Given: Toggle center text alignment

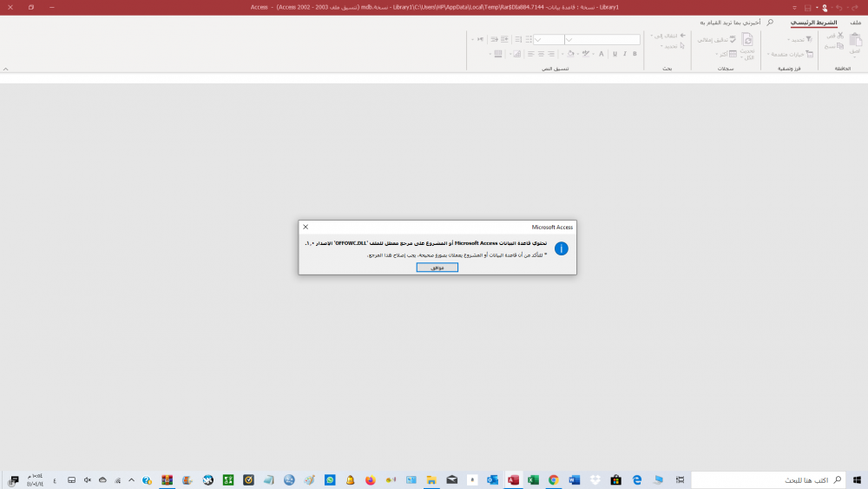Looking at the screenshot, I should [x=541, y=54].
